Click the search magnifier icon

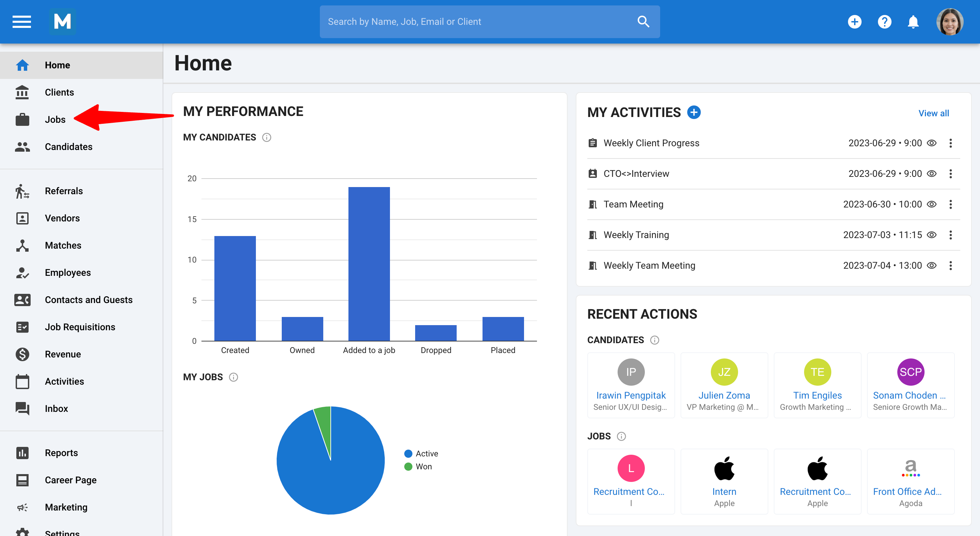[x=643, y=22]
